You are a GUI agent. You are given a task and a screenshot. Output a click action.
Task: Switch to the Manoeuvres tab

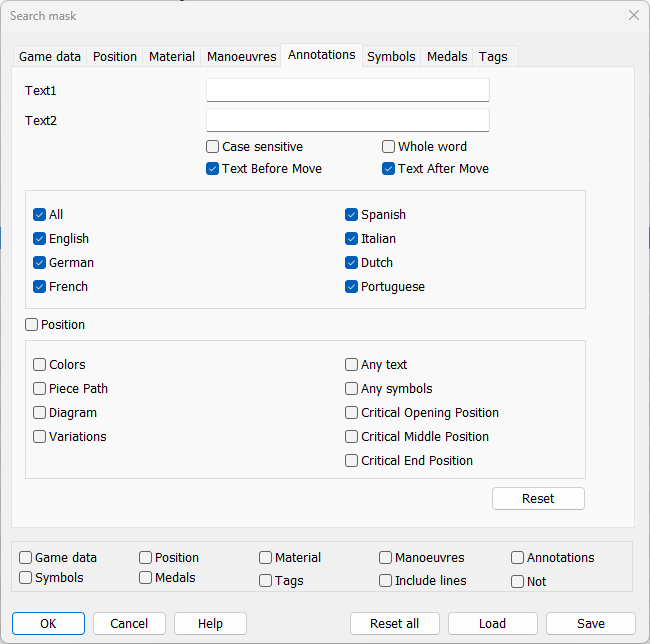241,56
